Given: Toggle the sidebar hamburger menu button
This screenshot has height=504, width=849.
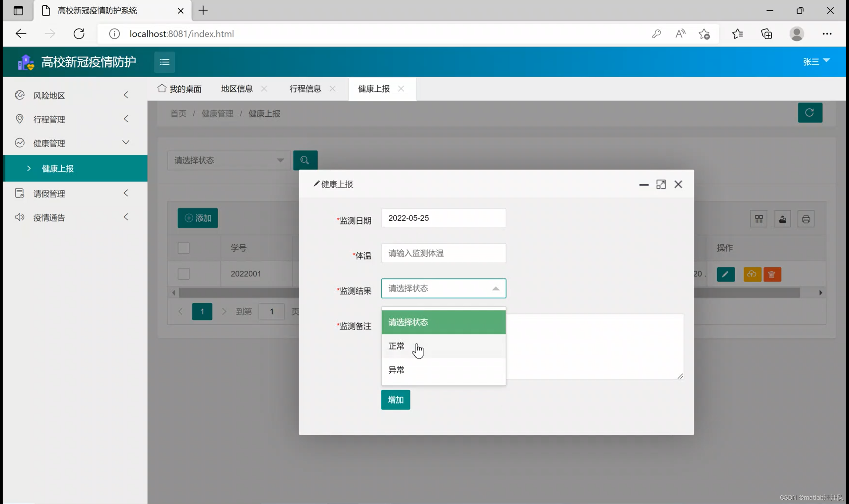Looking at the screenshot, I should tap(164, 62).
